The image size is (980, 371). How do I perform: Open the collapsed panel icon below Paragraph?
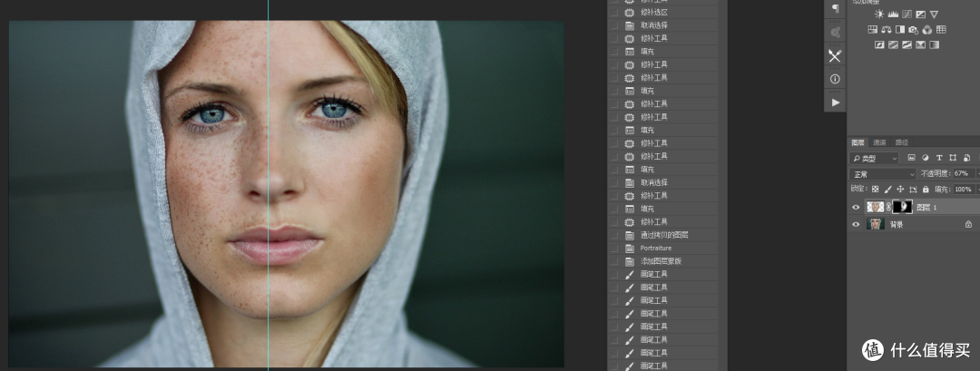tap(835, 32)
